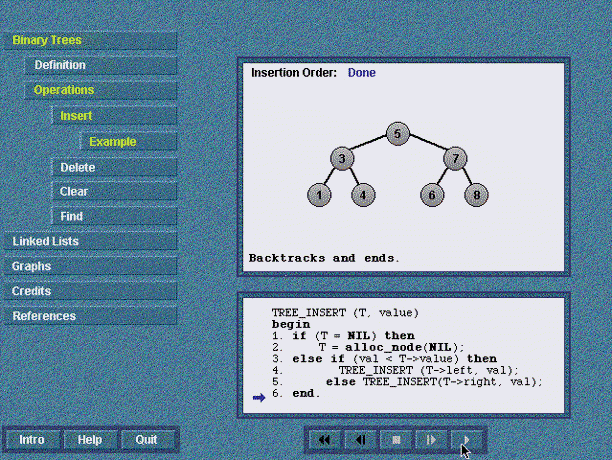Click leaf node 6
The image size is (612, 460).
pos(432,195)
